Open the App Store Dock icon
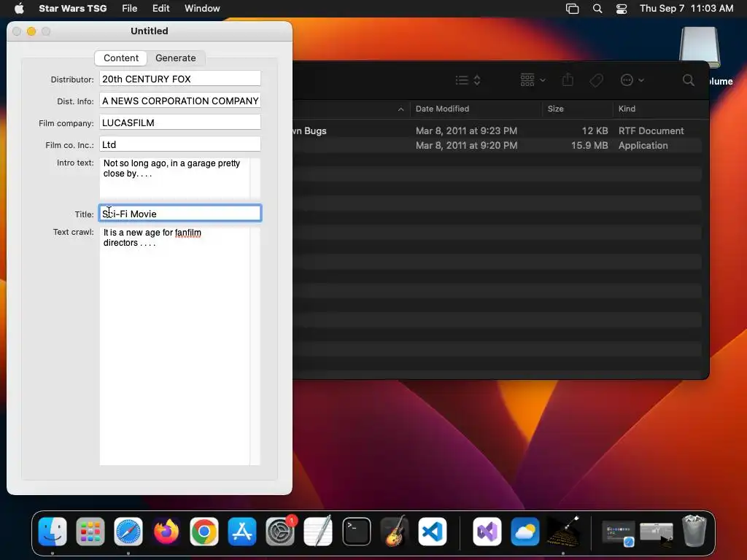Screen dimensions: 747x560 point(242,531)
